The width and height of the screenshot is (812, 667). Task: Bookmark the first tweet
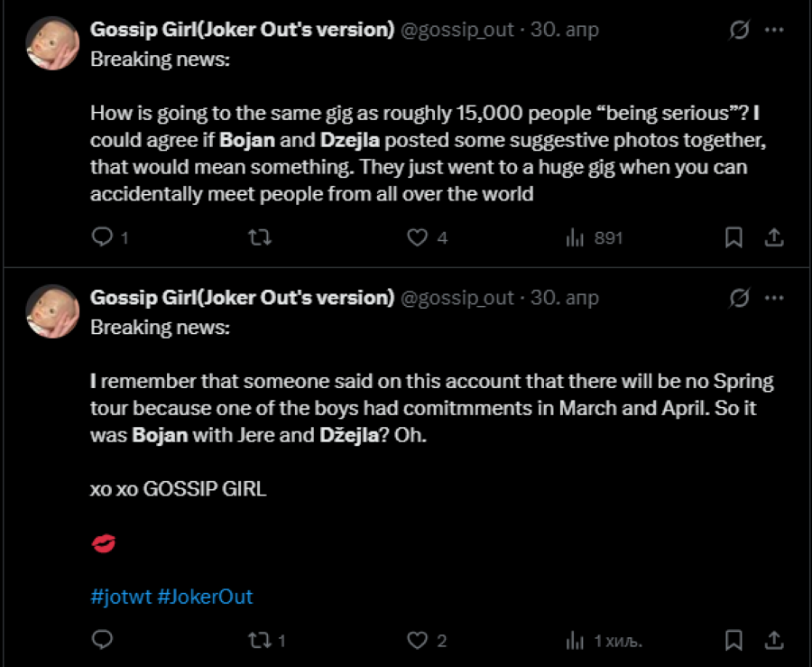(x=734, y=237)
